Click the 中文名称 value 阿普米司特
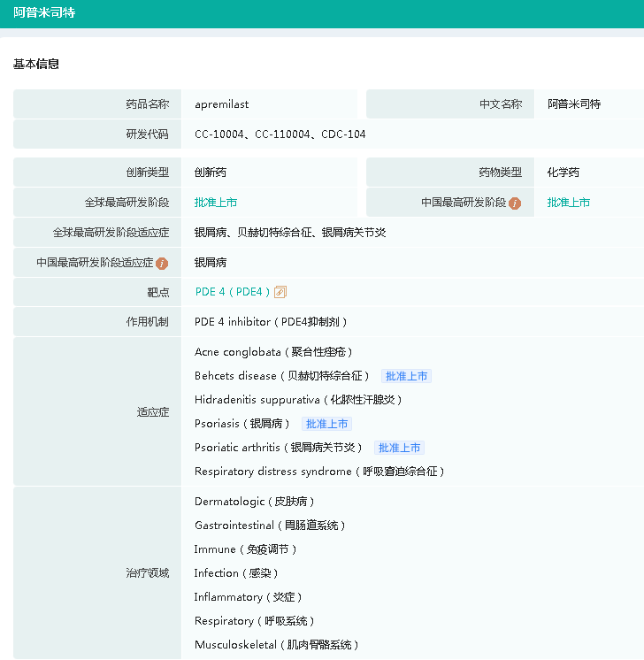This screenshot has width=644, height=660. (x=574, y=104)
